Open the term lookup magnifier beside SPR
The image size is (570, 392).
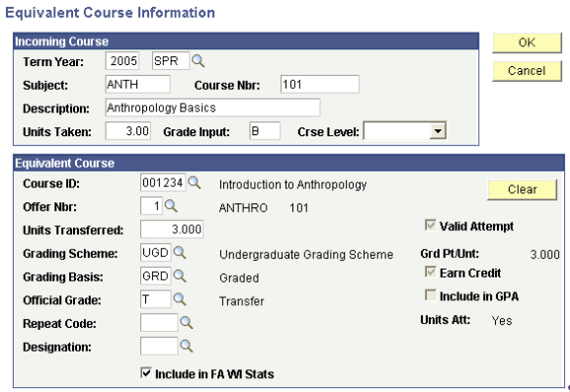coord(199,61)
